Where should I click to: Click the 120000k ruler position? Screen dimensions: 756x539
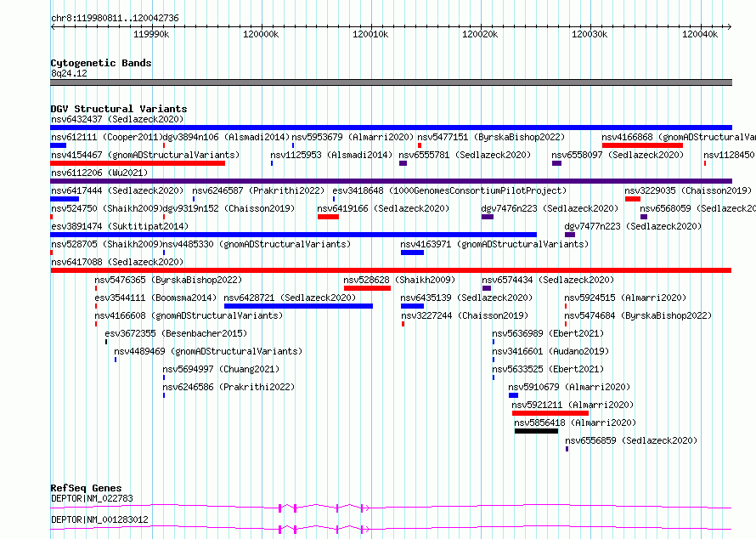pyautogui.click(x=261, y=34)
